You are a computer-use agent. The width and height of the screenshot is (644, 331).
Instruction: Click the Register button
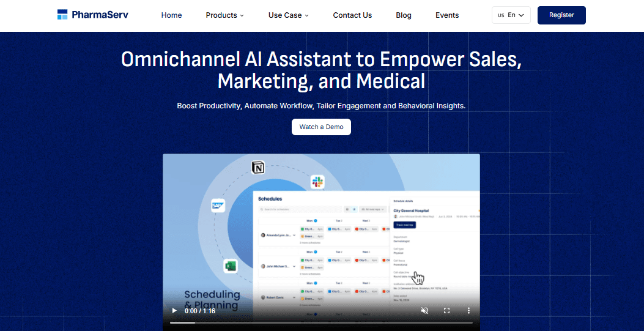pos(561,15)
